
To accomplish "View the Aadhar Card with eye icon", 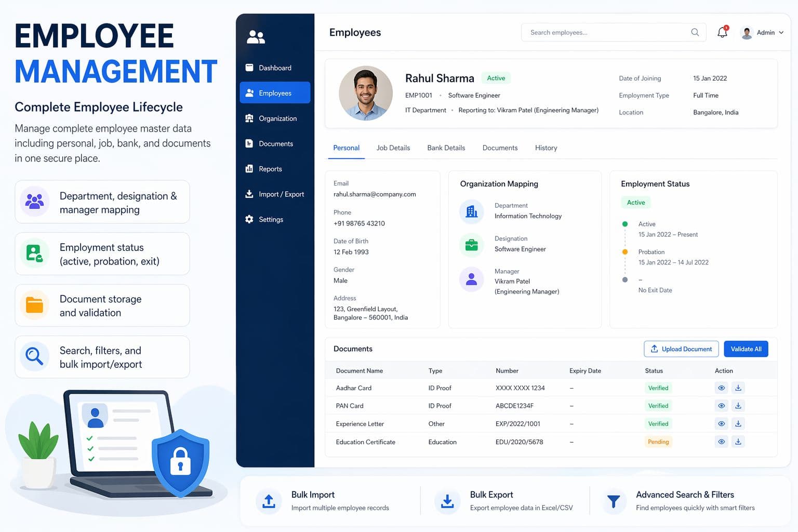I will [x=722, y=388].
